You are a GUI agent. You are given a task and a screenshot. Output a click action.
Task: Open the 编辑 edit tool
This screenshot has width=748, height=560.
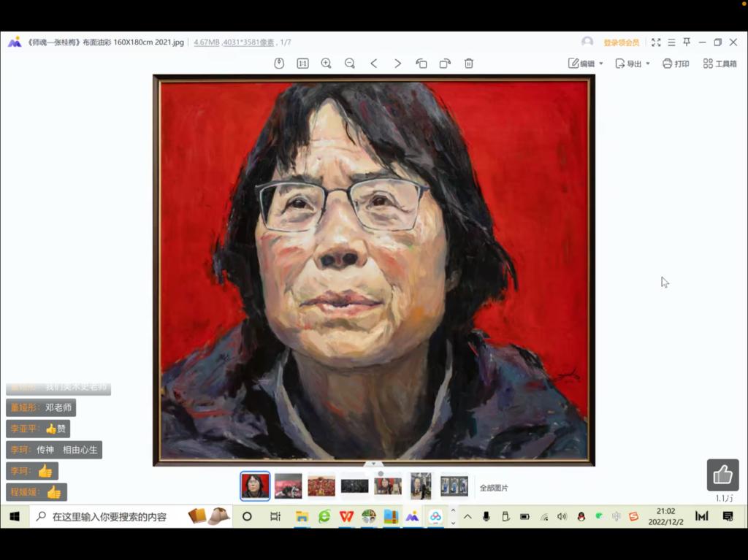tap(581, 64)
